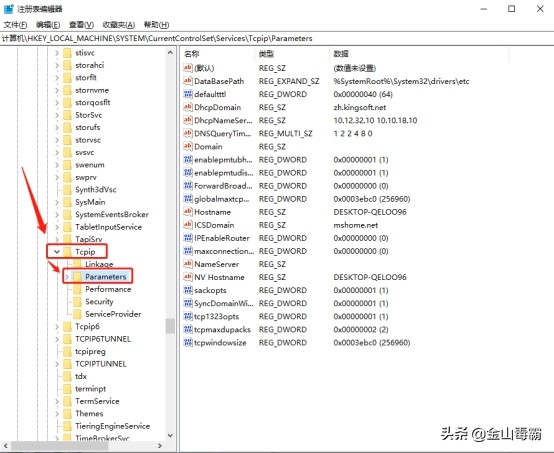
Task: Collapse the Tcpip tree node
Action: point(57,252)
